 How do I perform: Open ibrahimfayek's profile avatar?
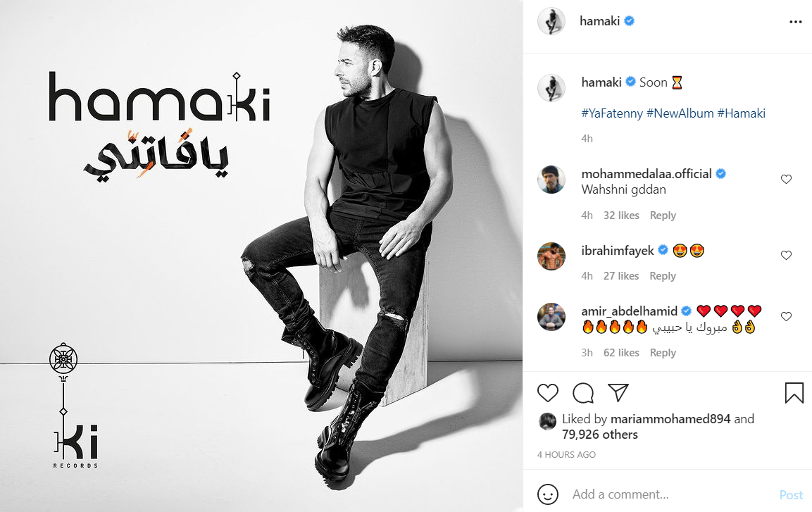tap(551, 256)
